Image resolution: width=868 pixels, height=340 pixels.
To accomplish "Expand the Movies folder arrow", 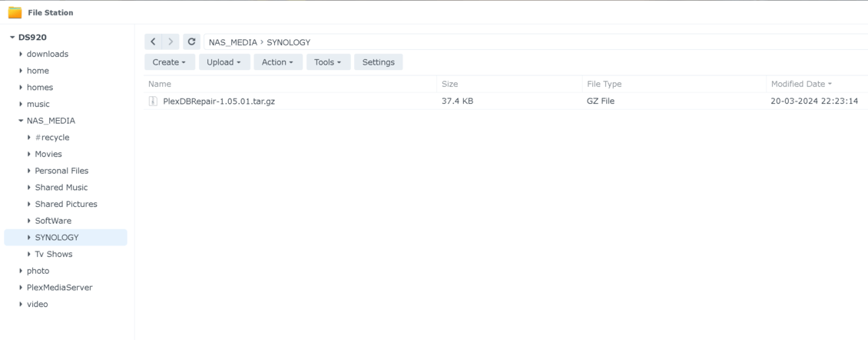I will pos(28,154).
